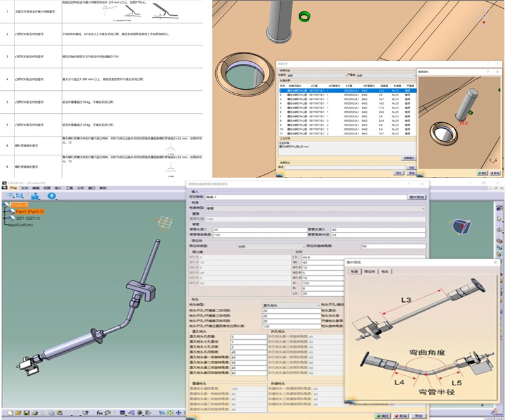Click the first list-style icon in top toolbar
Viewport: 505px width, 420px height.
coord(11,196)
